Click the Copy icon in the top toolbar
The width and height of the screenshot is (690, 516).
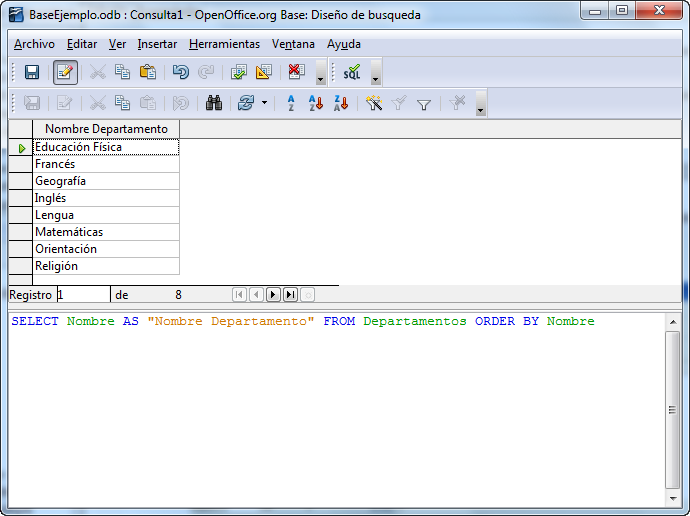122,72
